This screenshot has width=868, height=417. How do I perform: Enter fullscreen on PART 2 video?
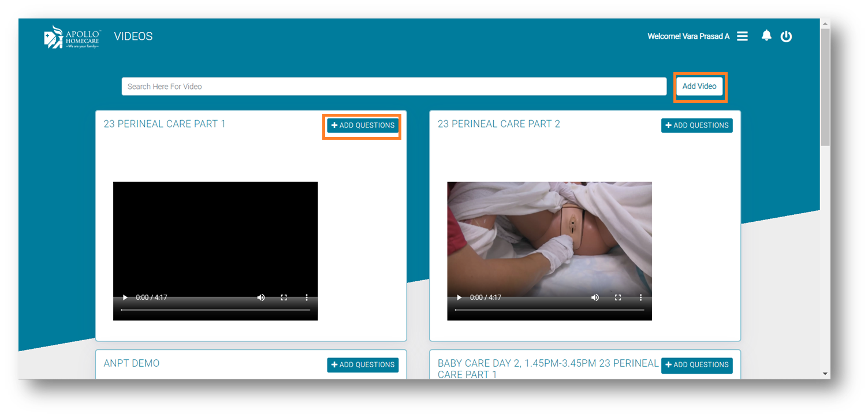[x=617, y=297]
